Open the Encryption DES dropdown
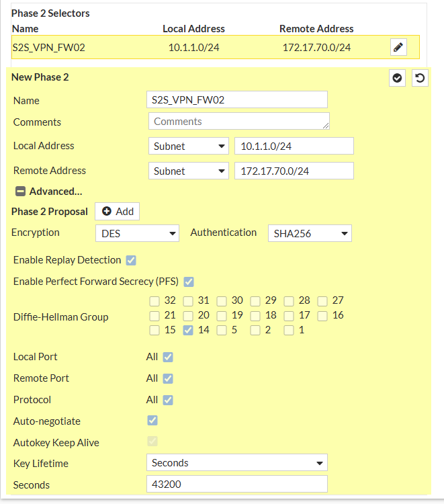This screenshot has height=504, width=444. coord(137,233)
